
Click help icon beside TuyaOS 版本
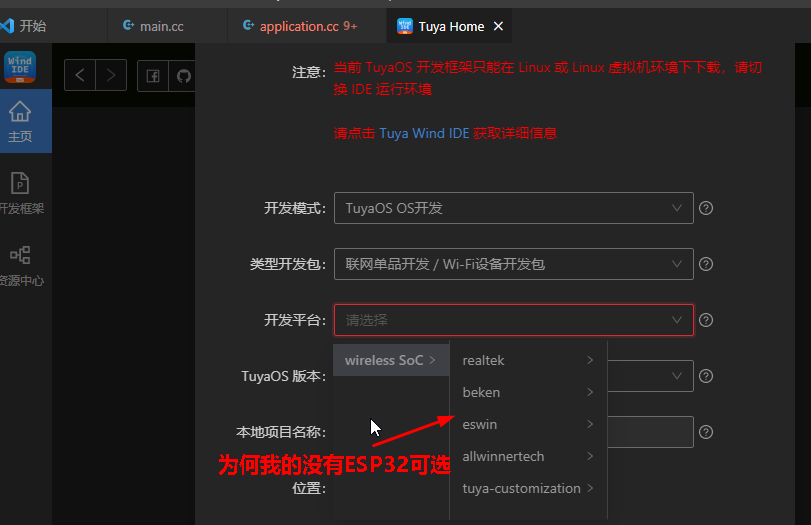[706, 376]
